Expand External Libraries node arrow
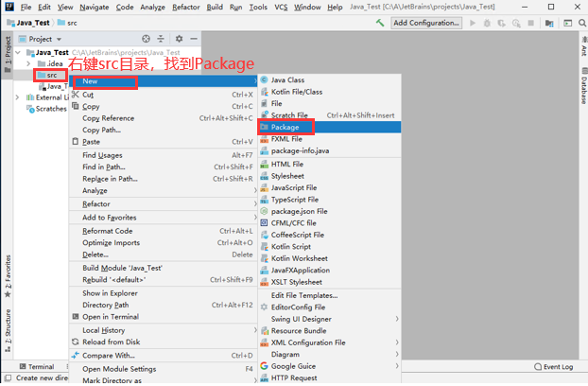The height and width of the screenshot is (386, 588). coord(17,97)
